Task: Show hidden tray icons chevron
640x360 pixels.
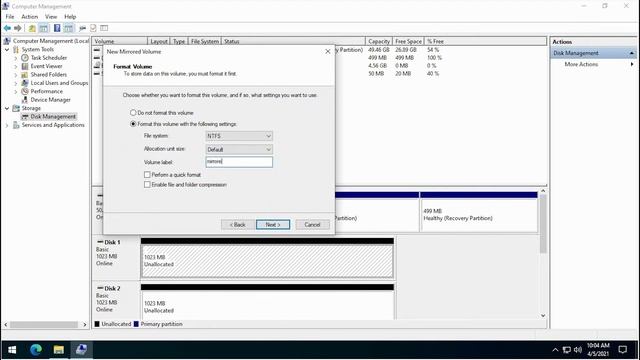Action: pyautogui.click(x=555, y=350)
